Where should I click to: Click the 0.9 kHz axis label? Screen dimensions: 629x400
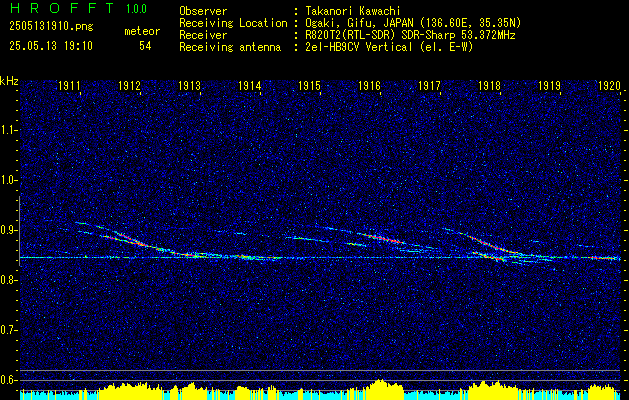[x=8, y=230]
